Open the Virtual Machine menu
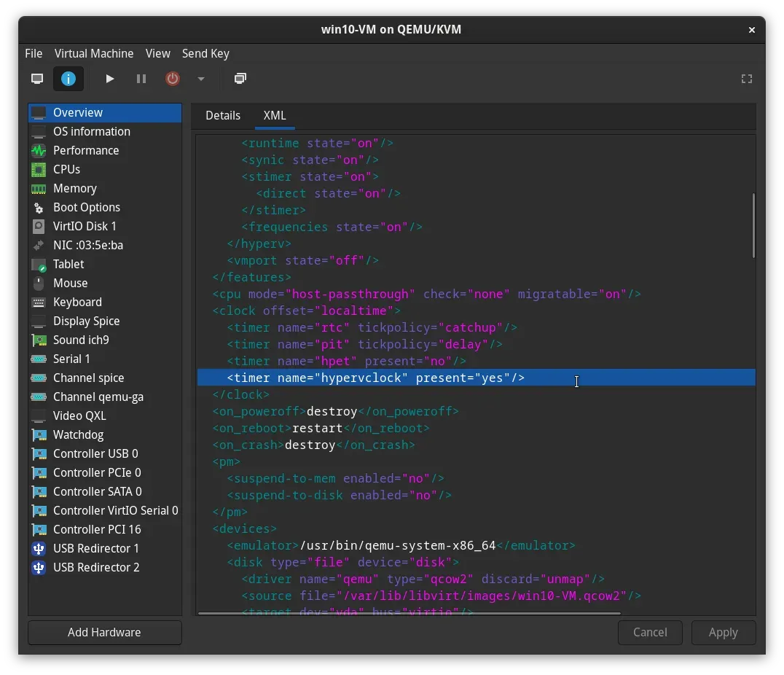This screenshot has width=784, height=675. [94, 53]
